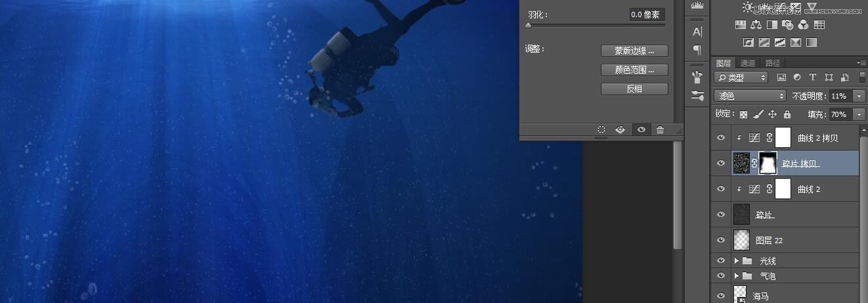Screen dimensions: 868x303
Task: Select the 碎片 layer thumbnail
Action: point(741,214)
